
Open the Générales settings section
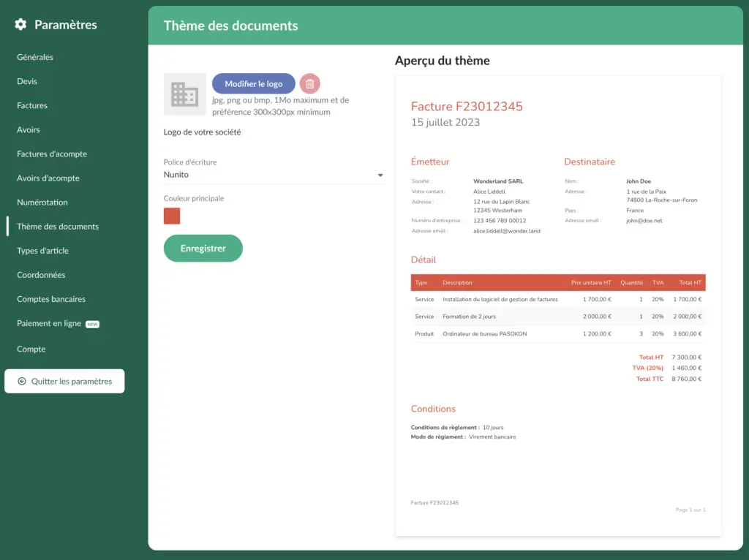pos(35,57)
